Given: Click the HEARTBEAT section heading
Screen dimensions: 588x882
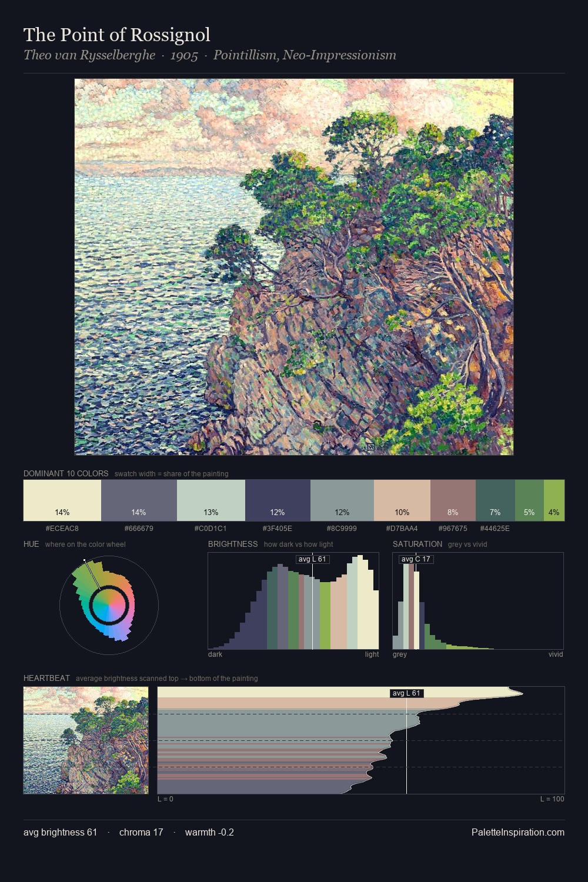Looking at the screenshot, I should 46,678.
